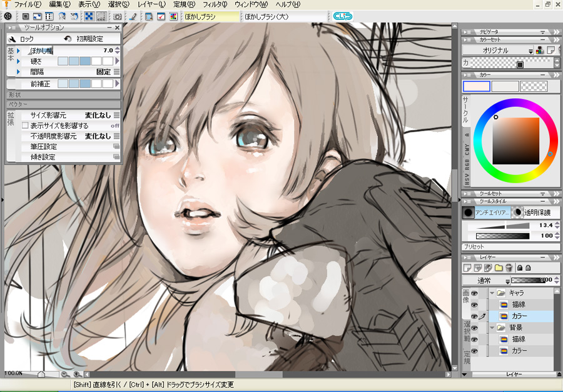Screen dimensions: 563x392
Task: Open the 傾き設定 settings
Action: click(70, 157)
